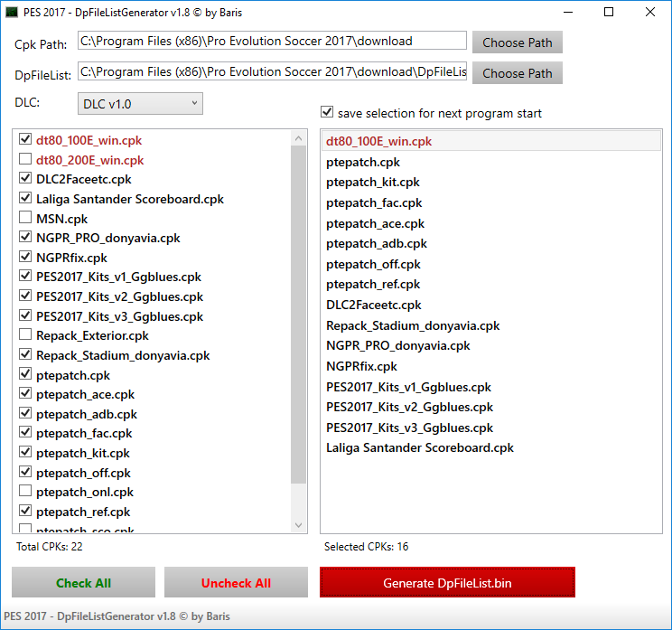Uncheck PES2017_Kits_v2_Ggblues.cpk checkbox

[25, 296]
